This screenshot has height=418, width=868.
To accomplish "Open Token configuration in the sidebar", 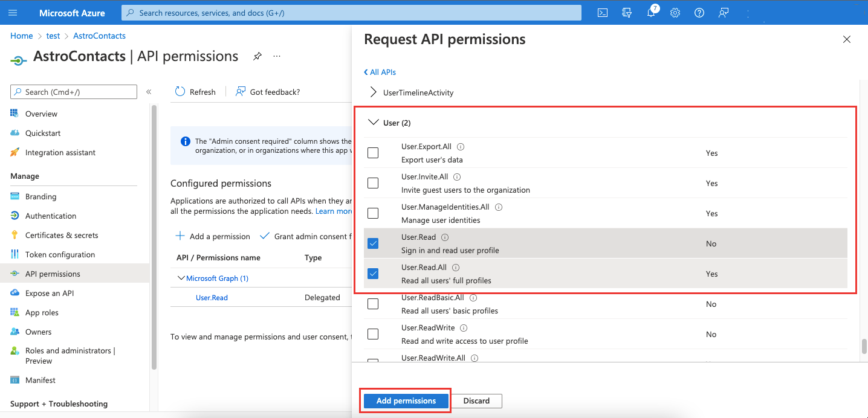I will 60,254.
